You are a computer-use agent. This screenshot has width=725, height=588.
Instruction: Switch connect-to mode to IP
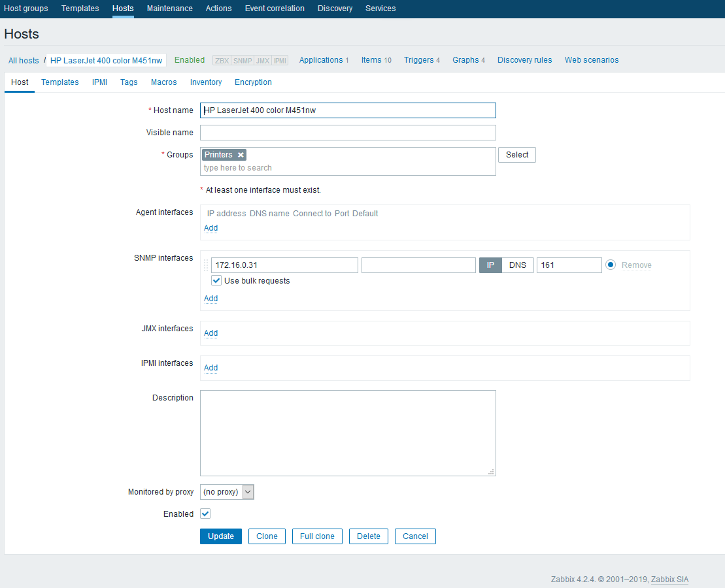pyautogui.click(x=490, y=265)
